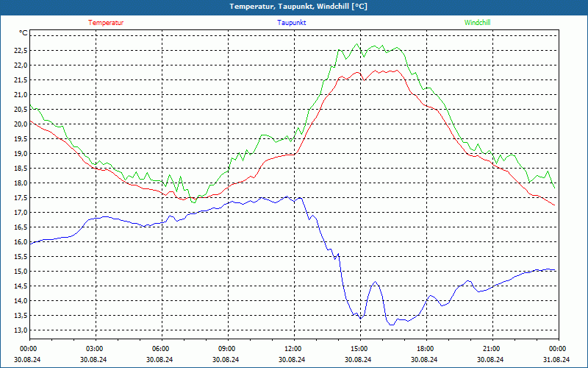Screen dimensions: 588x368
Task: Select the 20,5 y-axis value
Action: coord(21,109)
